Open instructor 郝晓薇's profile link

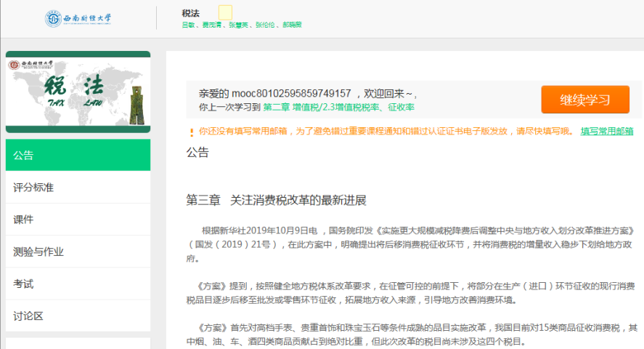click(292, 25)
